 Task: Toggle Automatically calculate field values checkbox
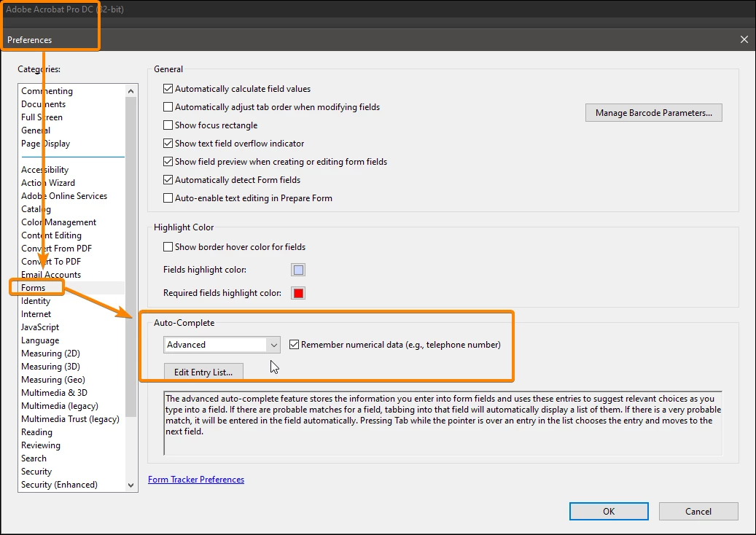pos(168,89)
